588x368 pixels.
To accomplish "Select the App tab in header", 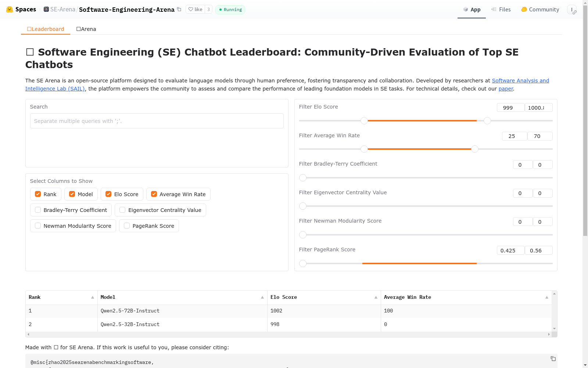I will (472, 10).
